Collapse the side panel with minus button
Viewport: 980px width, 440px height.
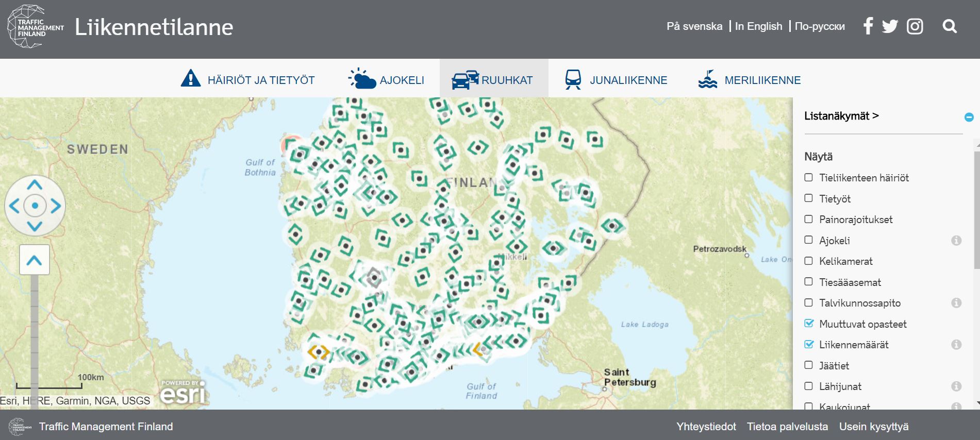pos(969,117)
